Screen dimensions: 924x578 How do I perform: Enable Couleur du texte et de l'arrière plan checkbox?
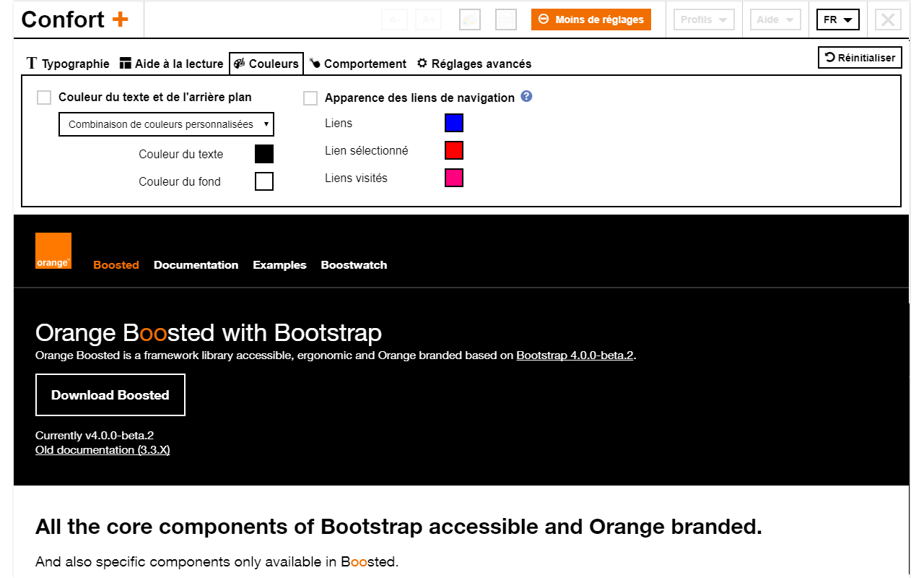point(44,98)
